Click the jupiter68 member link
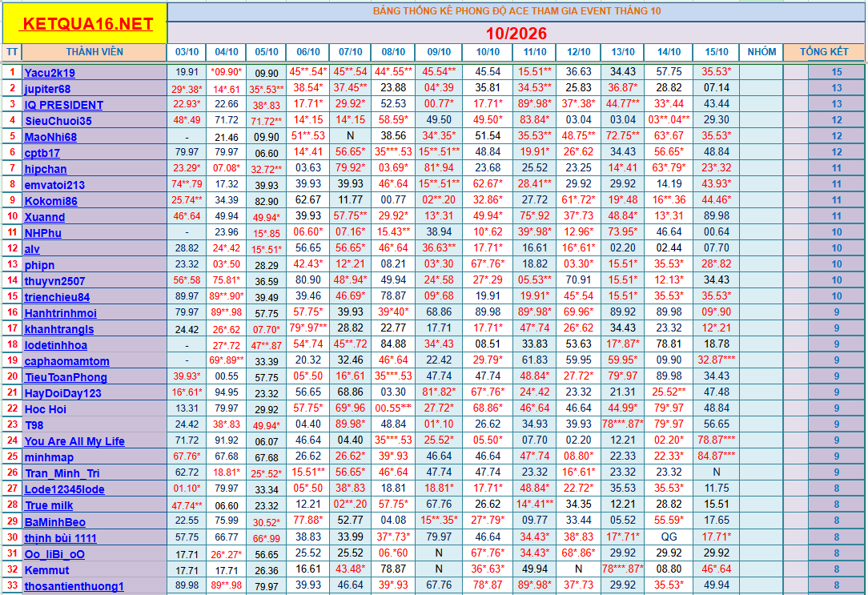The height and width of the screenshot is (595, 868). tap(47, 89)
